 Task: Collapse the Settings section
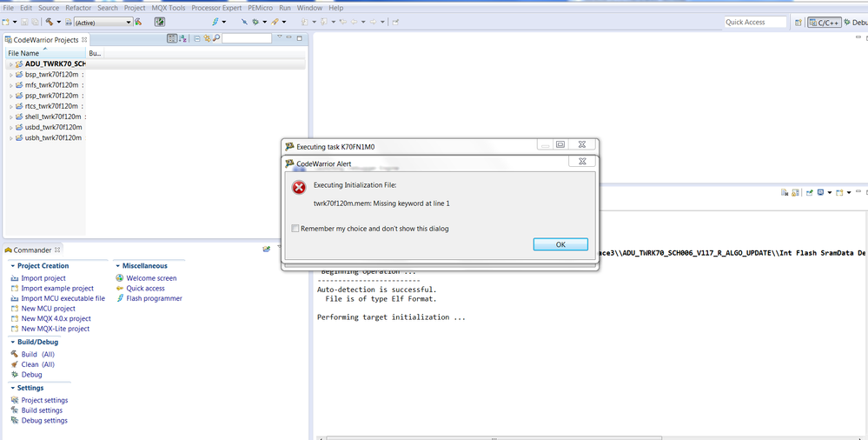point(12,388)
